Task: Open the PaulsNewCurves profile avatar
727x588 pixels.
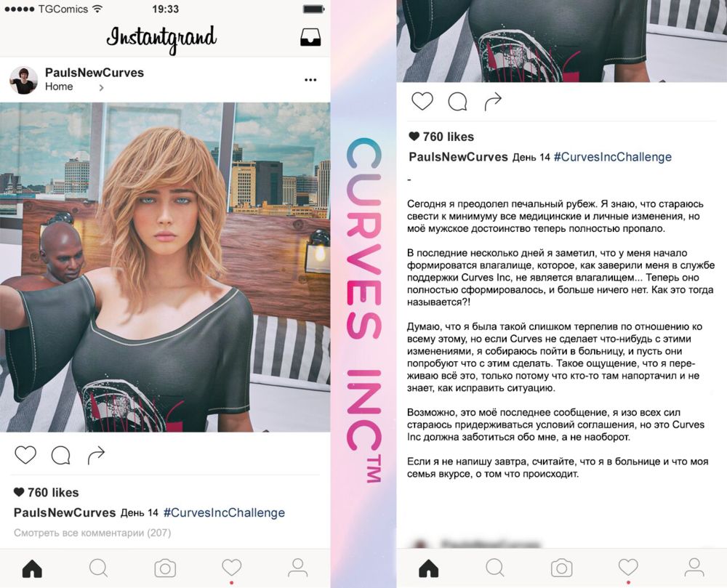Action: [x=24, y=80]
